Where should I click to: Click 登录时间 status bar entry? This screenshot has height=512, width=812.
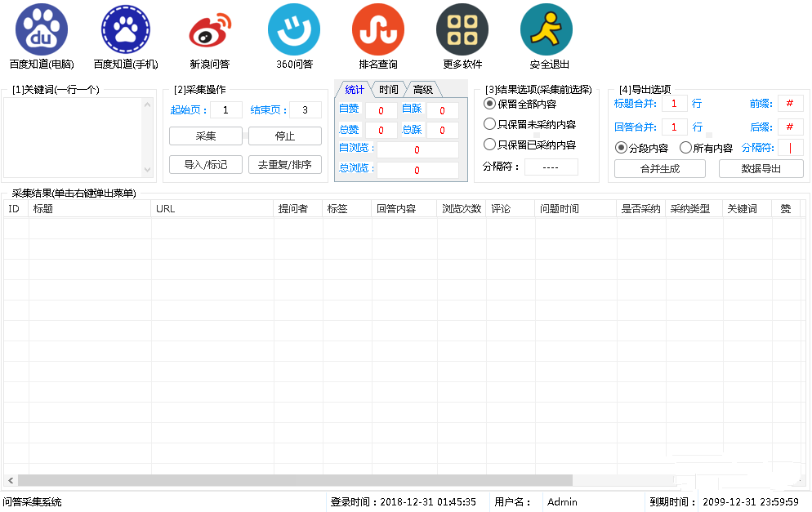click(404, 502)
